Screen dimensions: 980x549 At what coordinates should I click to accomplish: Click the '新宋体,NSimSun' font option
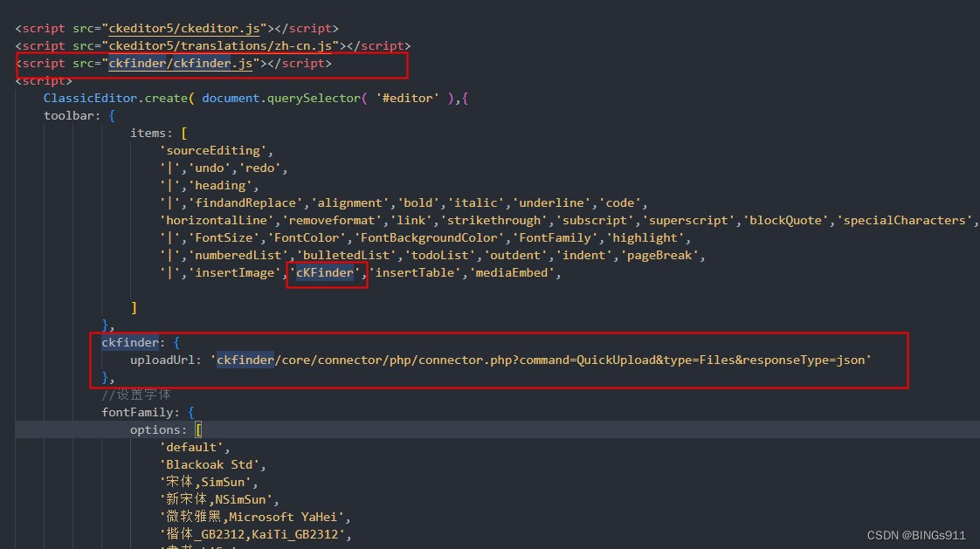pos(217,499)
